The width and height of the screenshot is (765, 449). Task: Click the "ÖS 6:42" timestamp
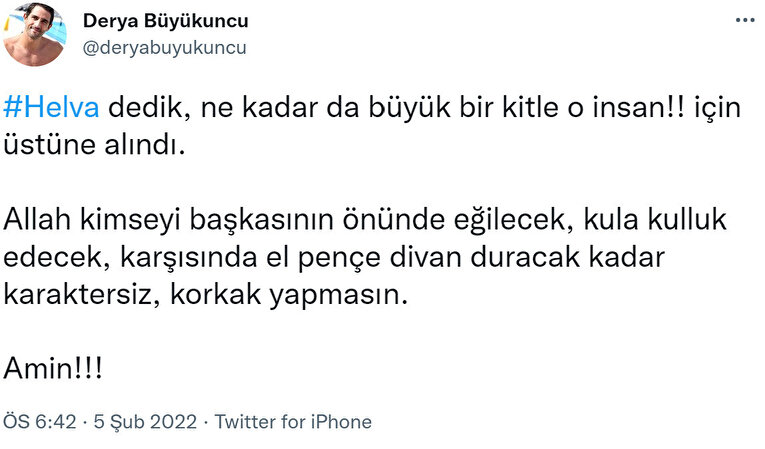[38, 422]
